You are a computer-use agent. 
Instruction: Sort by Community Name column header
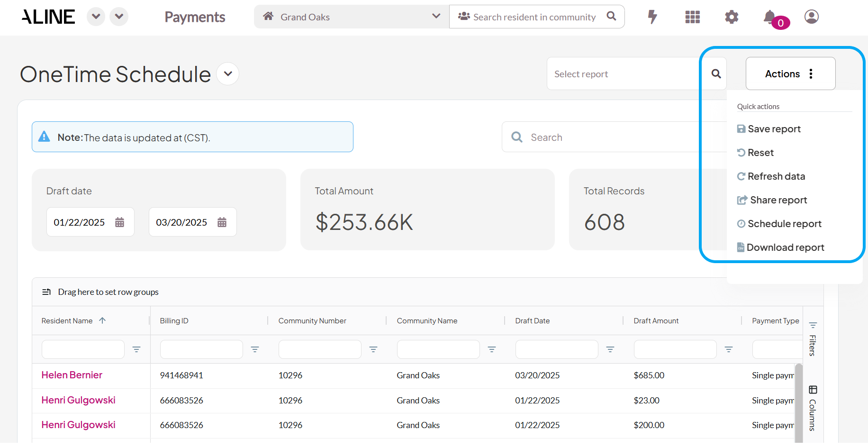tap(427, 321)
